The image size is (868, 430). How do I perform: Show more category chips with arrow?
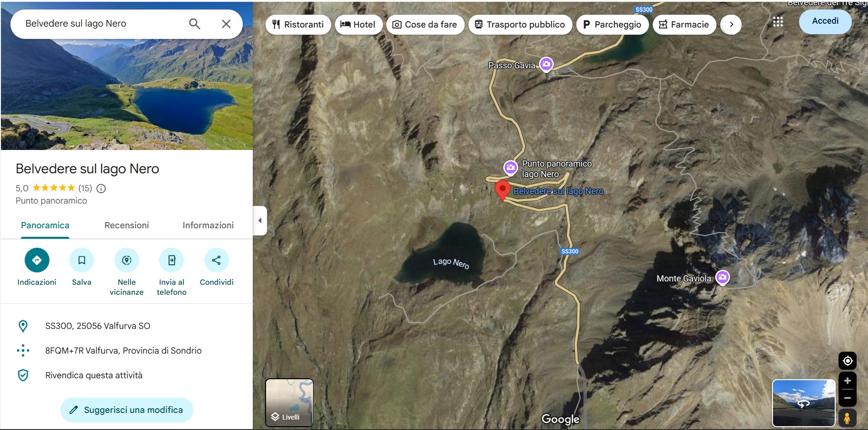(x=731, y=25)
